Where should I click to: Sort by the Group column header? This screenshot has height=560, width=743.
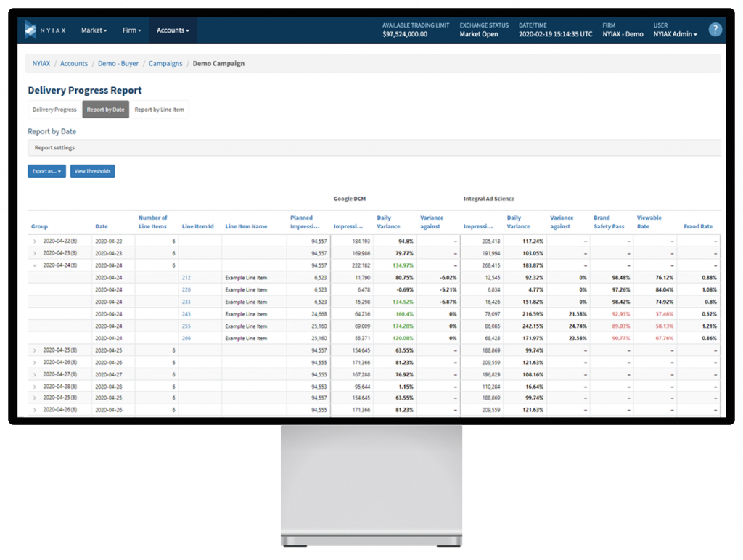tap(39, 226)
